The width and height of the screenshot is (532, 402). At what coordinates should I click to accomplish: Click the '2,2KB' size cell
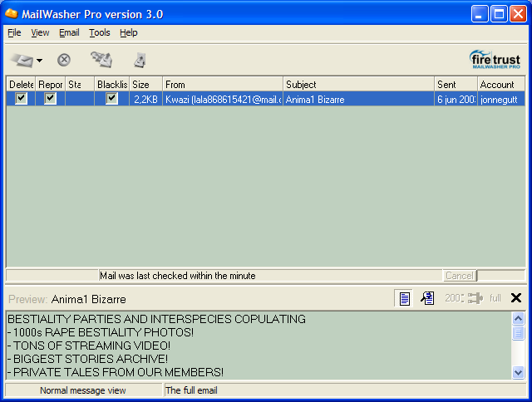point(146,100)
